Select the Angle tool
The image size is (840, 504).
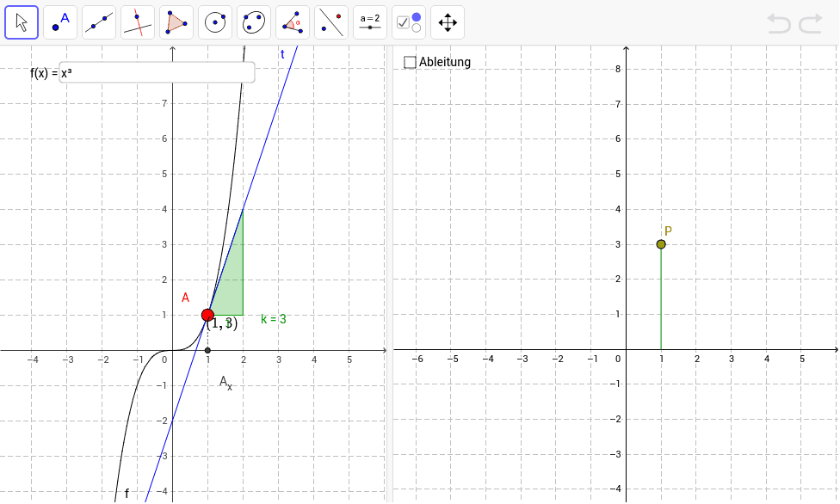coord(293,22)
